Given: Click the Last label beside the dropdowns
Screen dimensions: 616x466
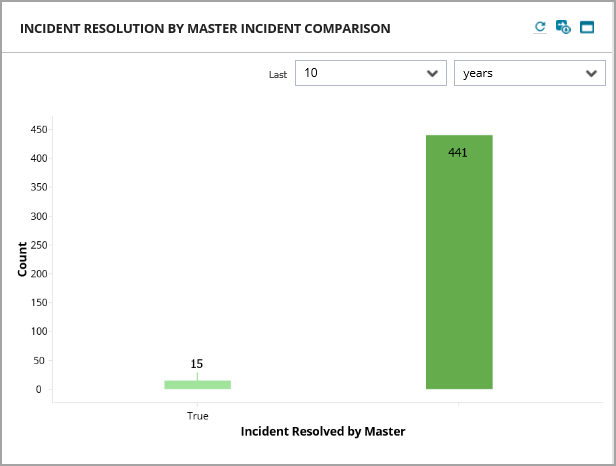Looking at the screenshot, I should pos(277,74).
